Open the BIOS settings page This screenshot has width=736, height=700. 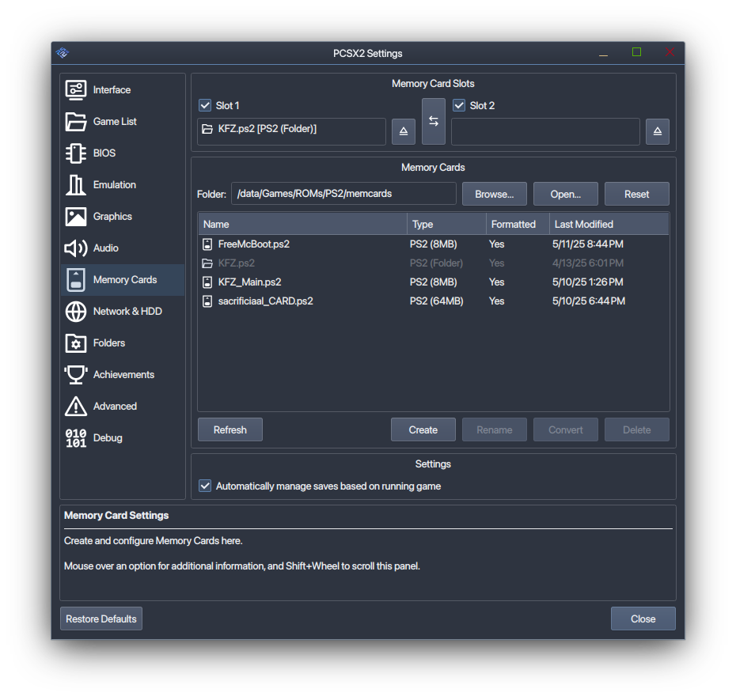point(104,153)
